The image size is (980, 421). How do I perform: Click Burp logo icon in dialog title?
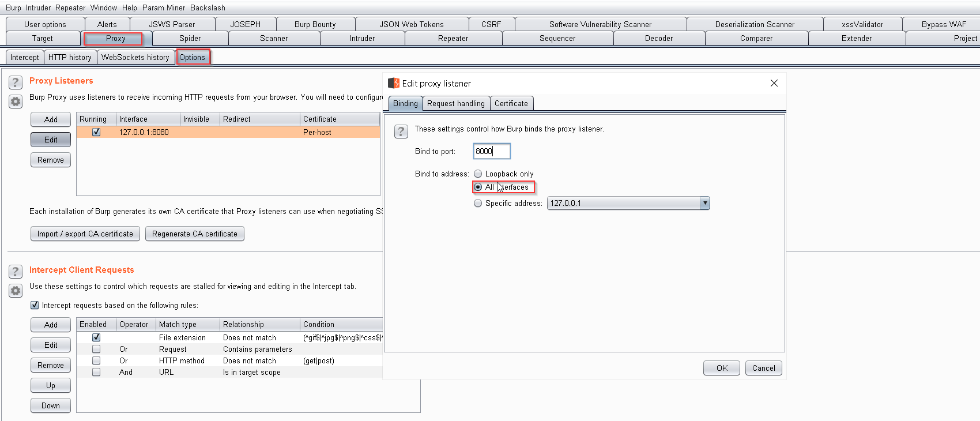coord(394,83)
